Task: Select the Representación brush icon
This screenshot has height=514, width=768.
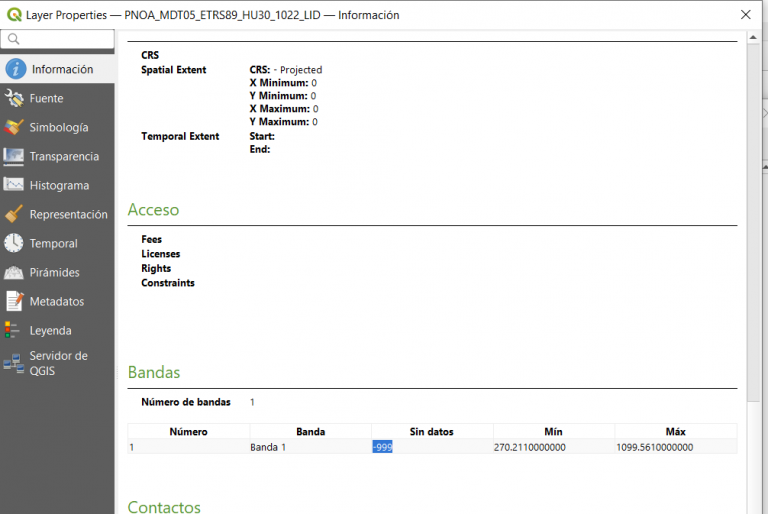Action: click(14, 214)
